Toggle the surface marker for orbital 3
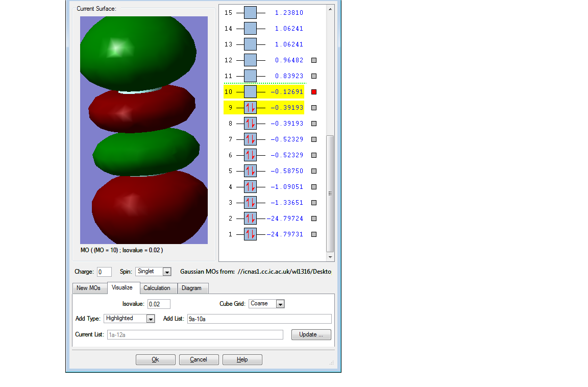Viewport: 588px width, 387px height. [314, 203]
